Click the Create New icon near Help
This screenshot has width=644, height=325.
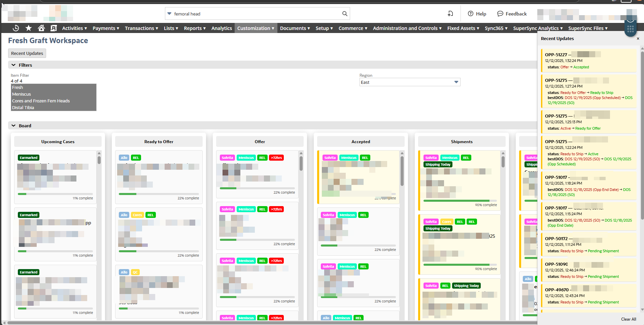tap(450, 14)
